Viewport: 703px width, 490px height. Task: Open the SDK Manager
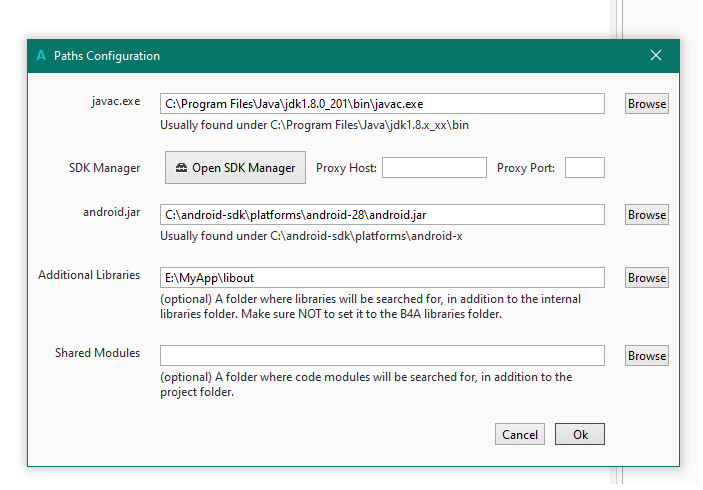[x=235, y=168]
